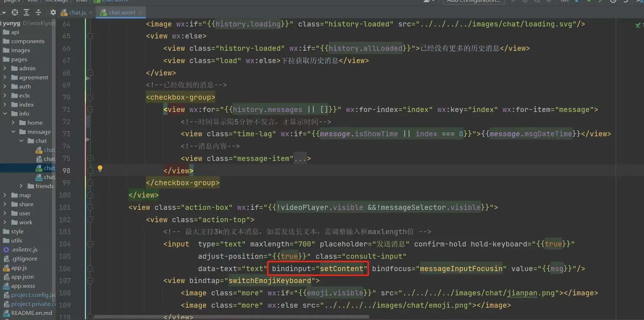Open the JS chat file under chat folder
Screen dimensions: 644x320
pos(46,150)
